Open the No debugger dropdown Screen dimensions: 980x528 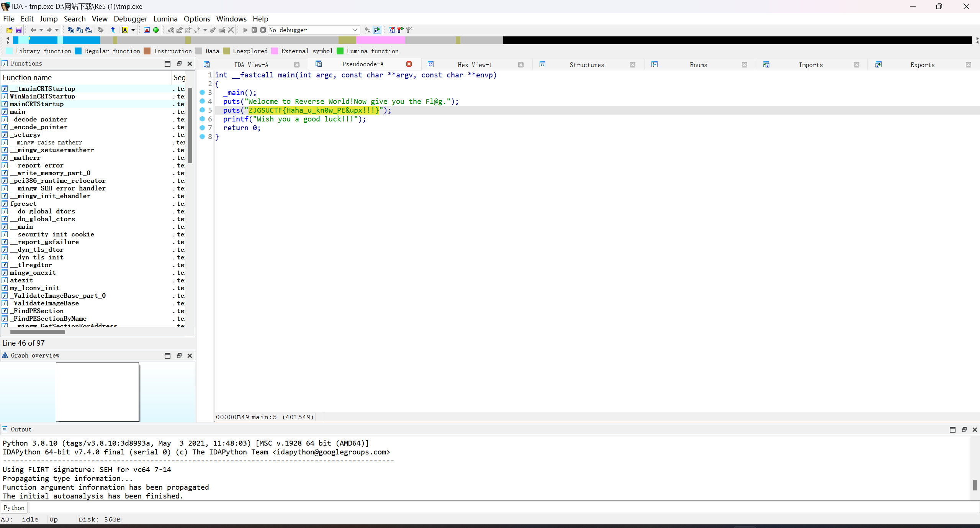pos(355,30)
